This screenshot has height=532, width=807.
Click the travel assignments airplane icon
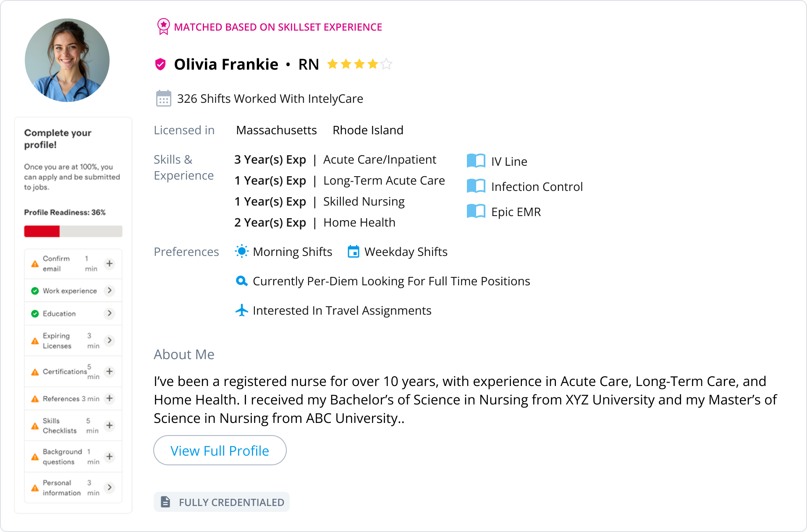241,310
